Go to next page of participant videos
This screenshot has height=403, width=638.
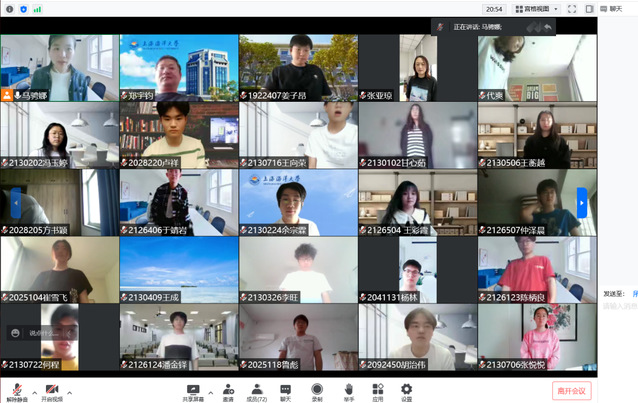pos(582,203)
